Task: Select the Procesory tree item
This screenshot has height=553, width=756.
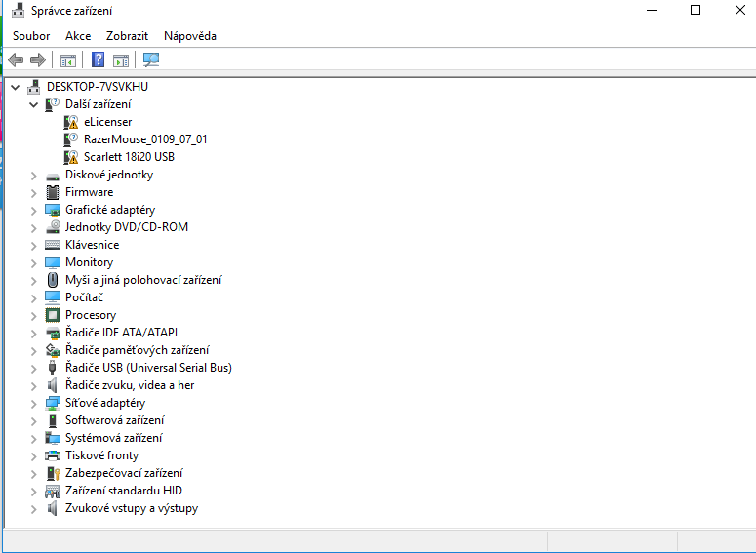Action: 90,315
